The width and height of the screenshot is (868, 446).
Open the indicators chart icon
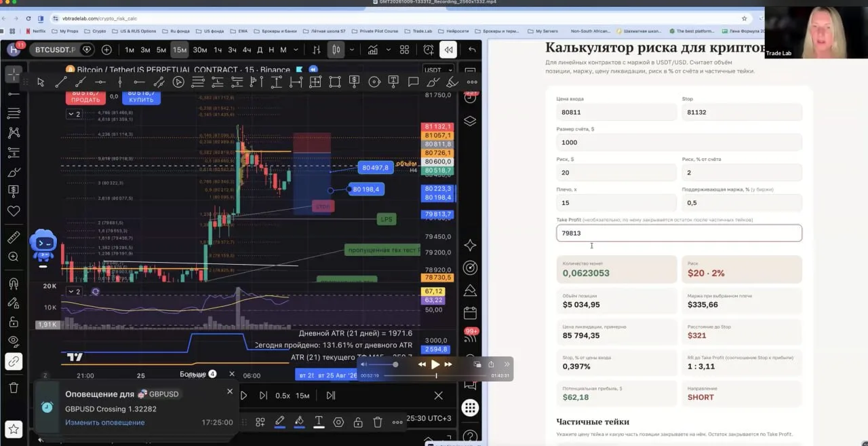[x=372, y=50]
